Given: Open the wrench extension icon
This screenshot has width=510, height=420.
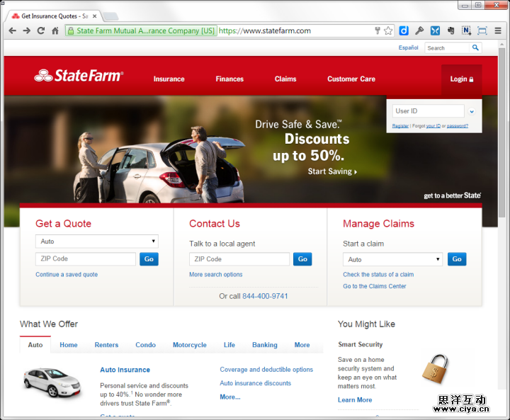Looking at the screenshot, I should 419,30.
